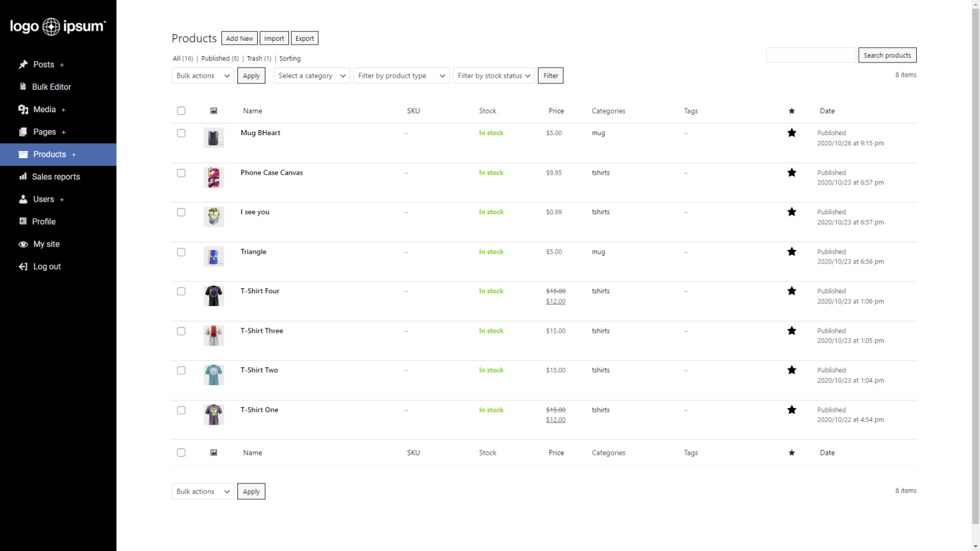The image size is (980, 551).
Task: Select the Bulk Editor sidebar icon
Action: coord(24,87)
